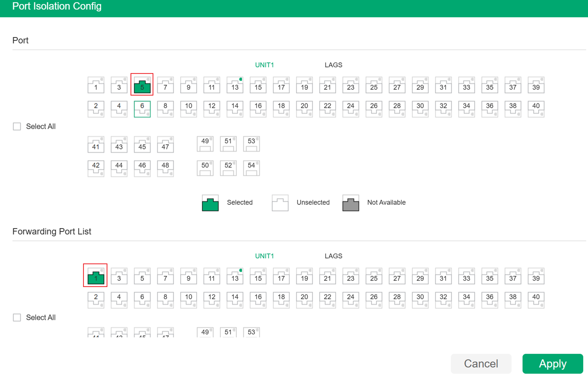
Task: Enable Select All for the Port section
Action: (x=17, y=126)
